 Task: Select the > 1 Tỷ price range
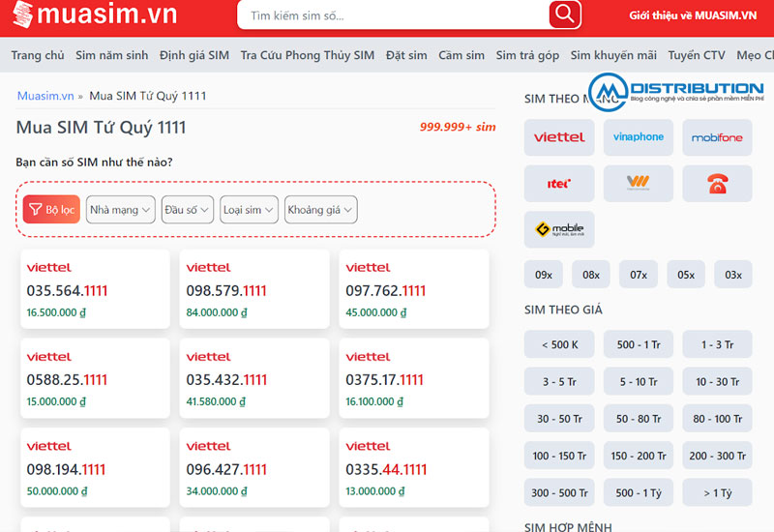717,492
